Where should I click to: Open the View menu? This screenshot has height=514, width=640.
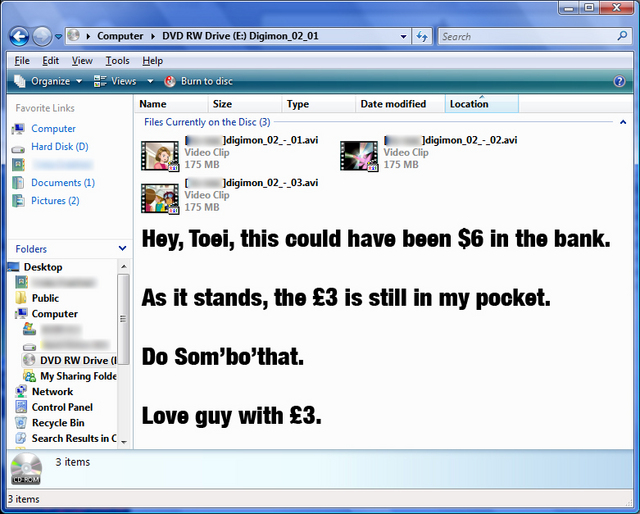pyautogui.click(x=82, y=61)
